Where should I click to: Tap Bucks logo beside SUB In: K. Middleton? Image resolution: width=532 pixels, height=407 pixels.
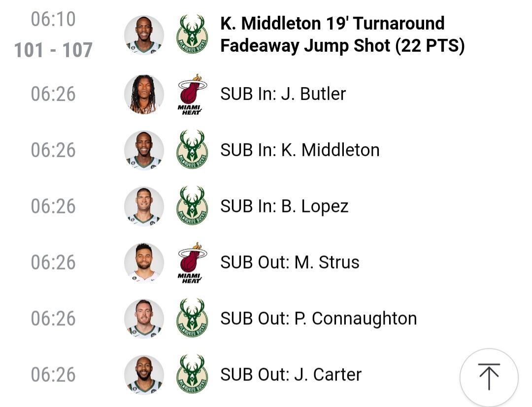click(192, 150)
